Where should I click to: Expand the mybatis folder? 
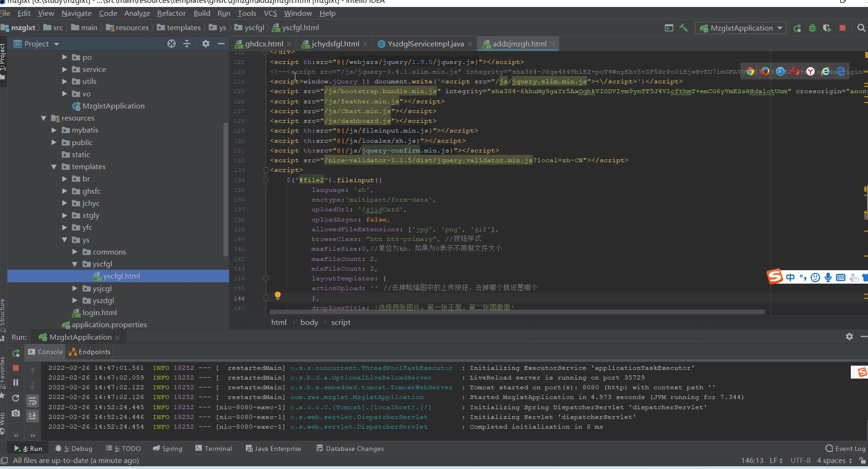click(x=54, y=130)
